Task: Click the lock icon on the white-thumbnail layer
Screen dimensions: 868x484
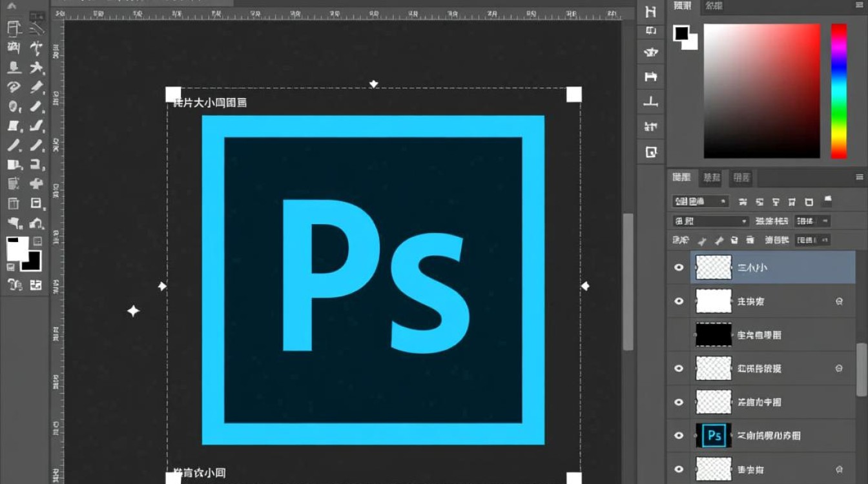Action: (x=839, y=301)
